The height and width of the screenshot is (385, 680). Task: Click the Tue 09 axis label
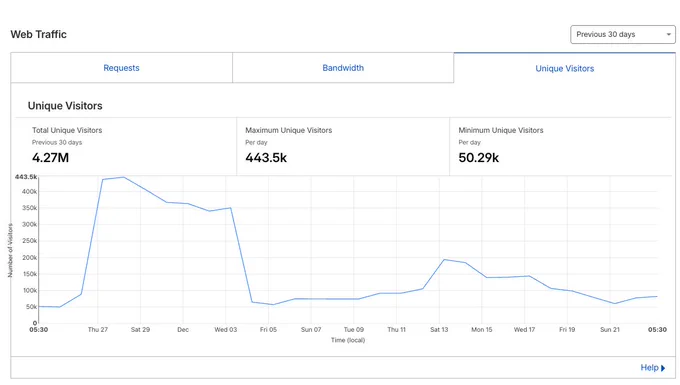click(353, 330)
